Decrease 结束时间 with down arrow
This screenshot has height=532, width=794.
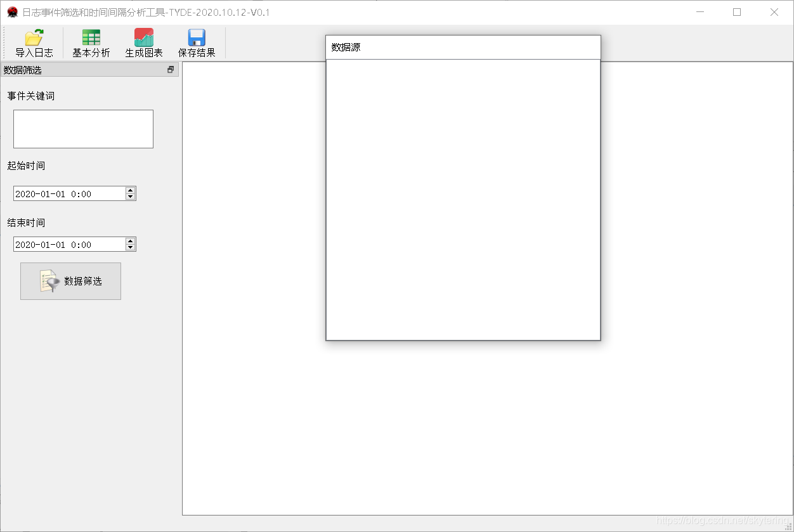coord(130,248)
